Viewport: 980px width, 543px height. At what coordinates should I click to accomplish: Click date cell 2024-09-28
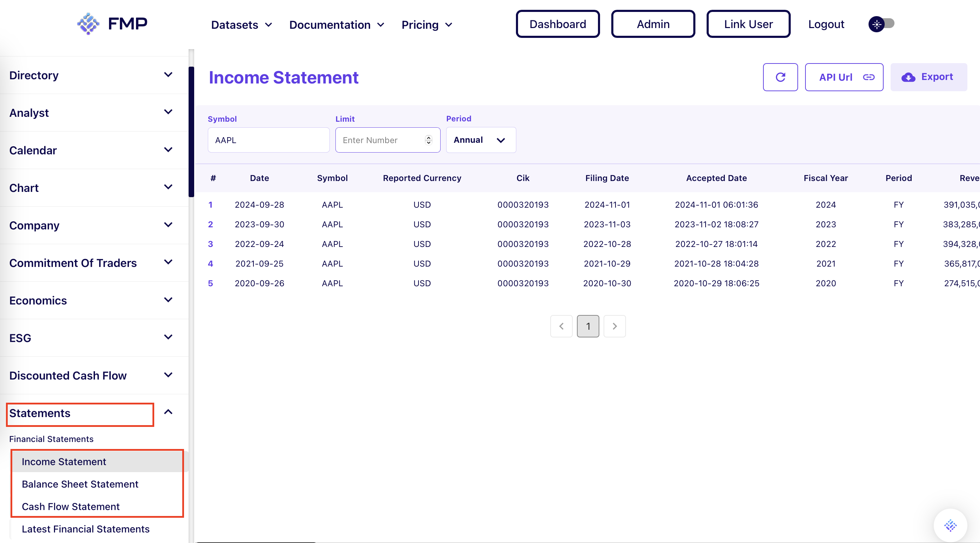259,205
